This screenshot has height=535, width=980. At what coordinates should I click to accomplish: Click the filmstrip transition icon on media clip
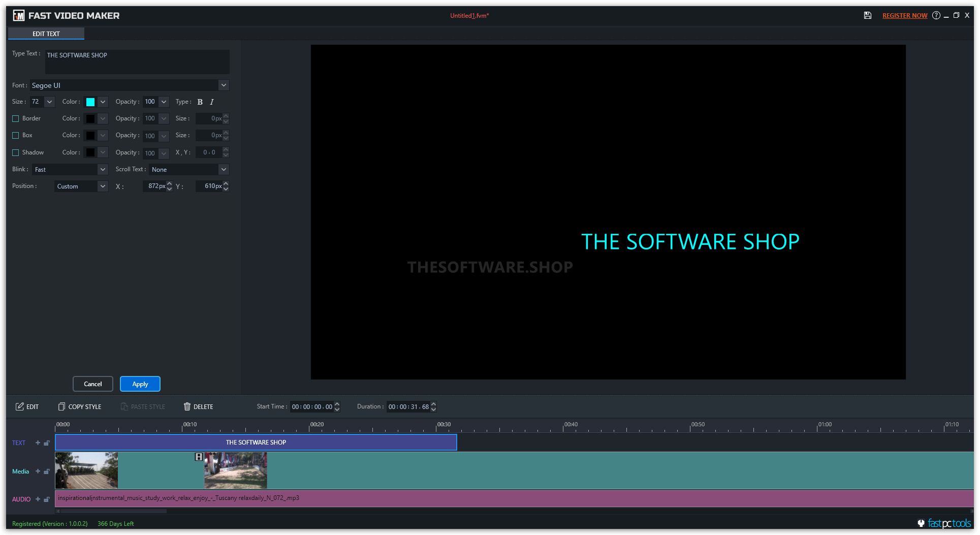pos(199,457)
